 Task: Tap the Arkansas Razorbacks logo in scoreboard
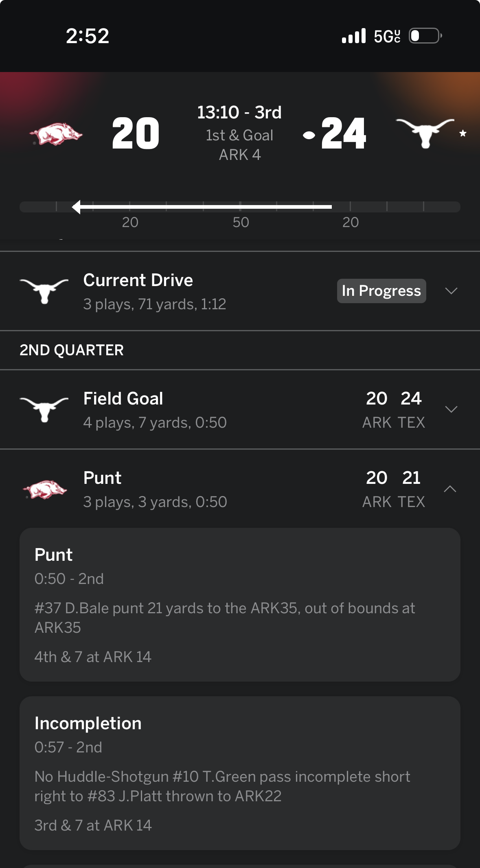point(56,134)
